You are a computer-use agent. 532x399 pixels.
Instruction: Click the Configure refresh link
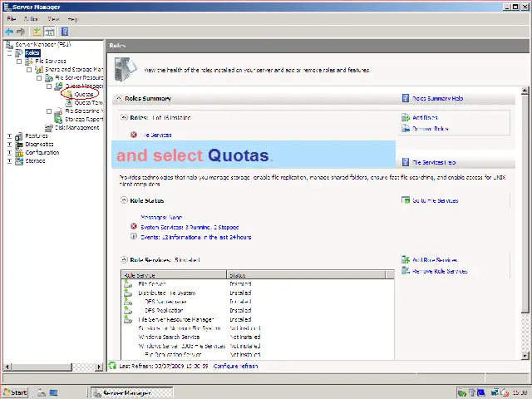235,366
